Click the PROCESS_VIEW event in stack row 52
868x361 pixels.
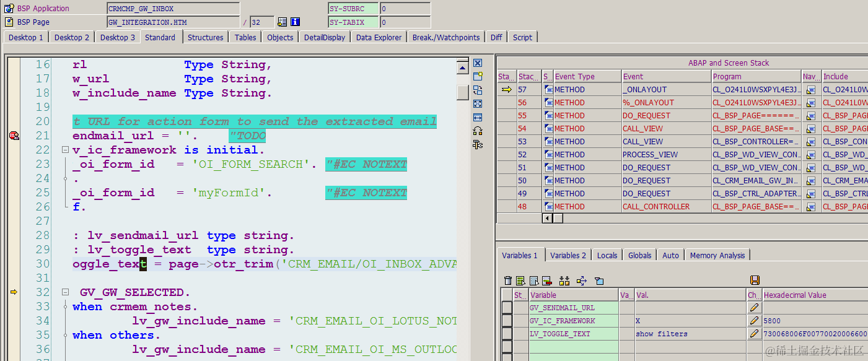666,155
